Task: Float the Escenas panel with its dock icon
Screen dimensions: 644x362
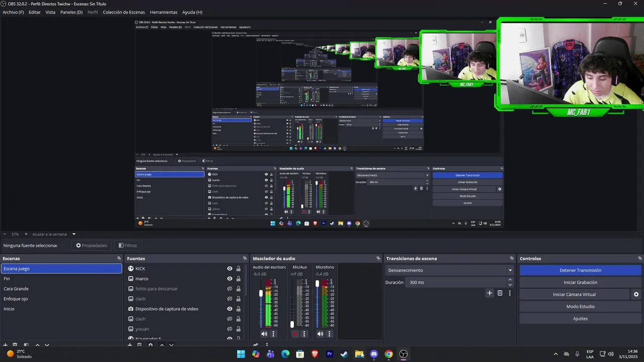Action: click(x=119, y=258)
